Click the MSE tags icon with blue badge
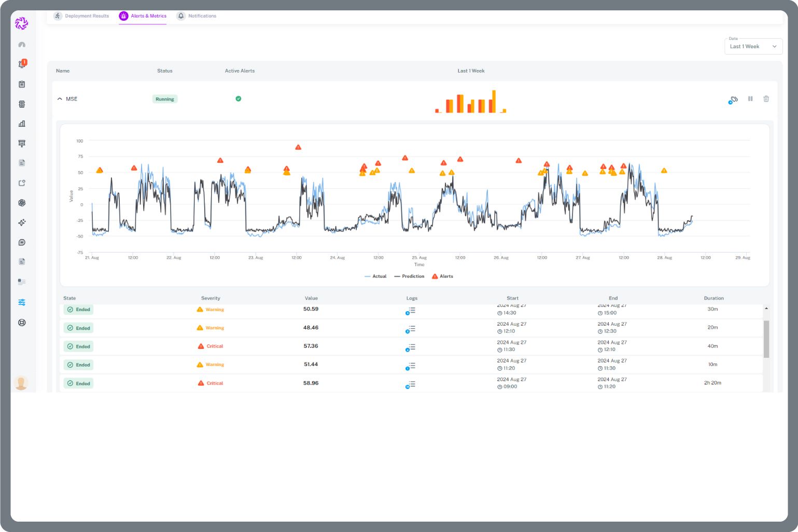This screenshot has height=532, width=798. click(x=733, y=100)
